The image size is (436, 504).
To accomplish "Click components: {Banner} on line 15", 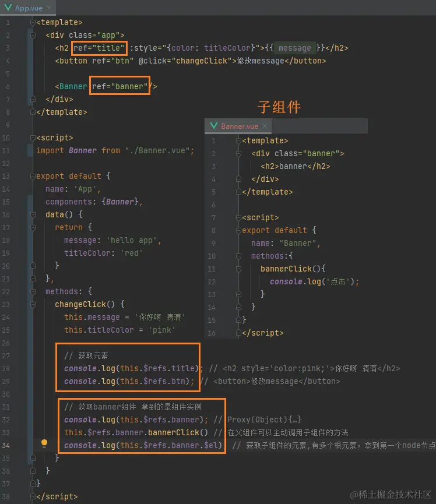I will point(92,202).
